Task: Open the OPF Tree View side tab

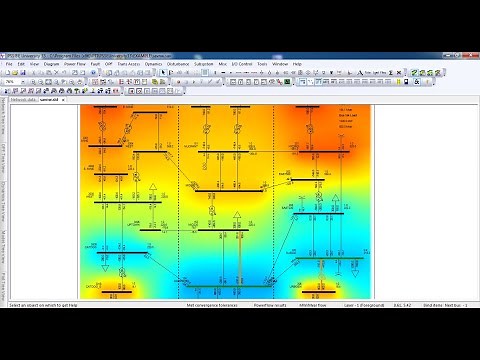Action: coord(3,158)
